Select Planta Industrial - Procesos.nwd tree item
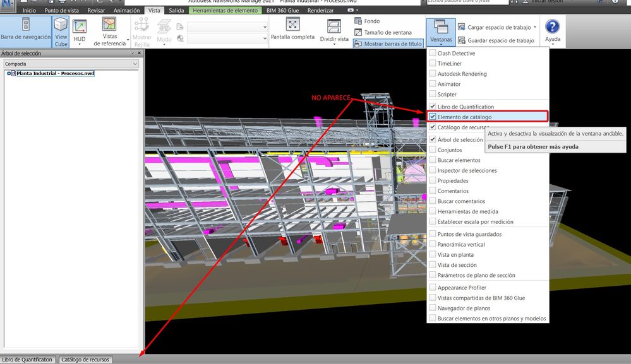 (x=56, y=74)
